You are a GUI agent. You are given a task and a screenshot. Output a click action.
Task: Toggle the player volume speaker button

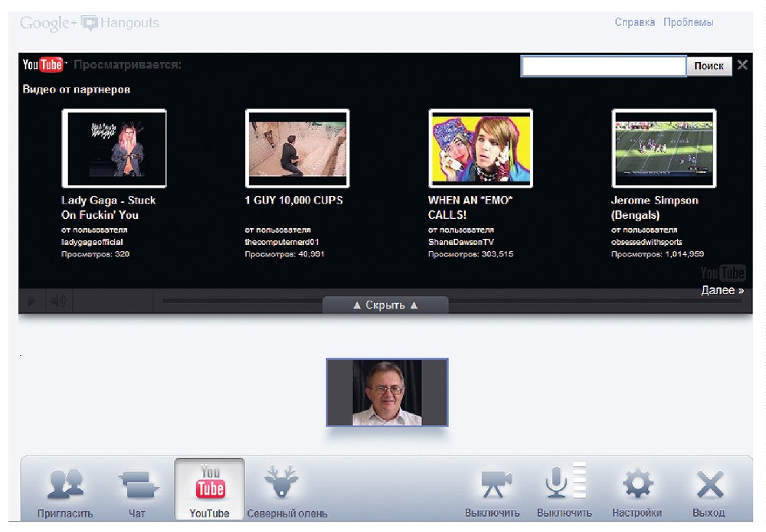(57, 301)
